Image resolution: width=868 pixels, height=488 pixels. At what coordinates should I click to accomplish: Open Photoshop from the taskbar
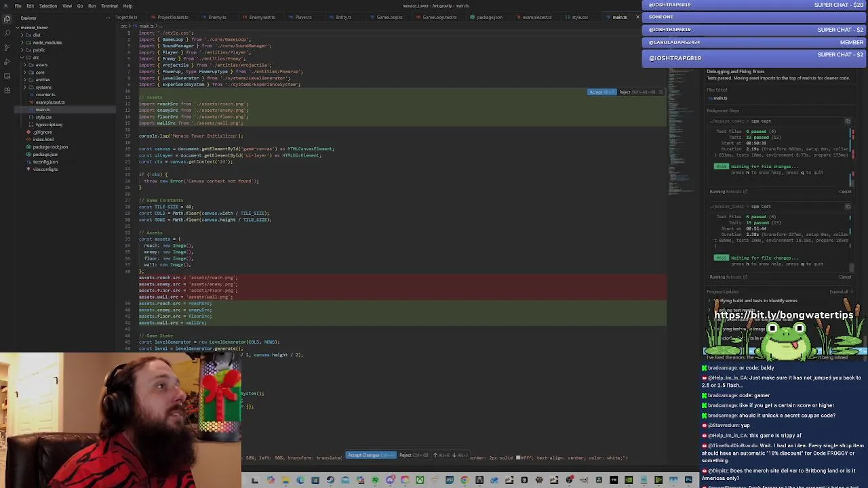tap(689, 481)
